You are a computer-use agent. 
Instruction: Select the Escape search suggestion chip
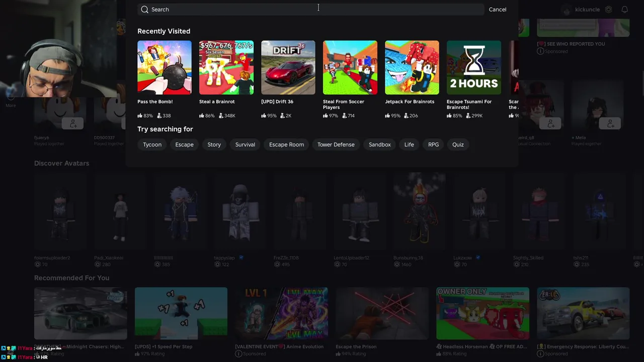(x=184, y=145)
